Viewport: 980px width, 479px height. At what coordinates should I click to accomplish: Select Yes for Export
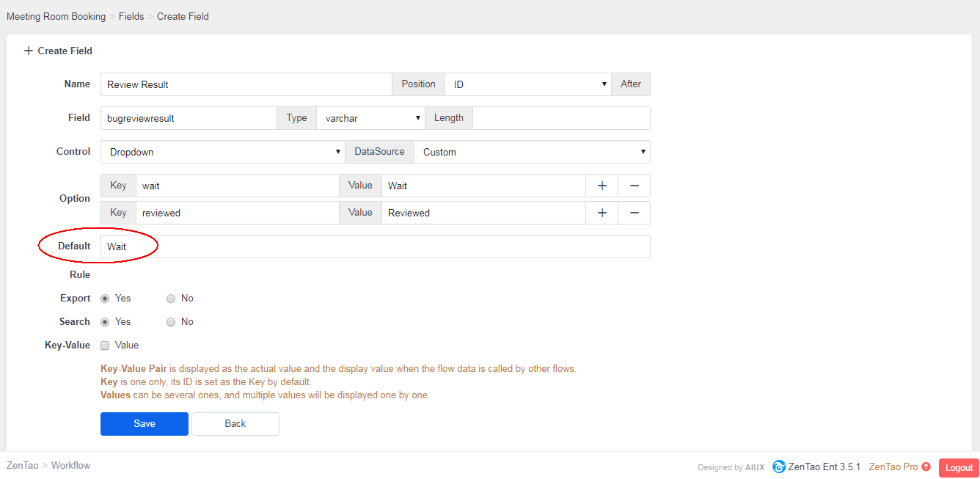click(105, 299)
